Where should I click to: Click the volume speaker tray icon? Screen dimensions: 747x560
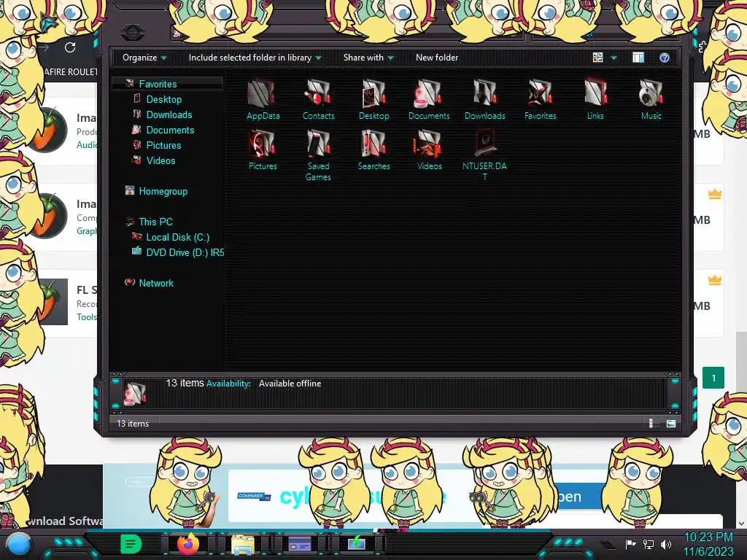(665, 544)
